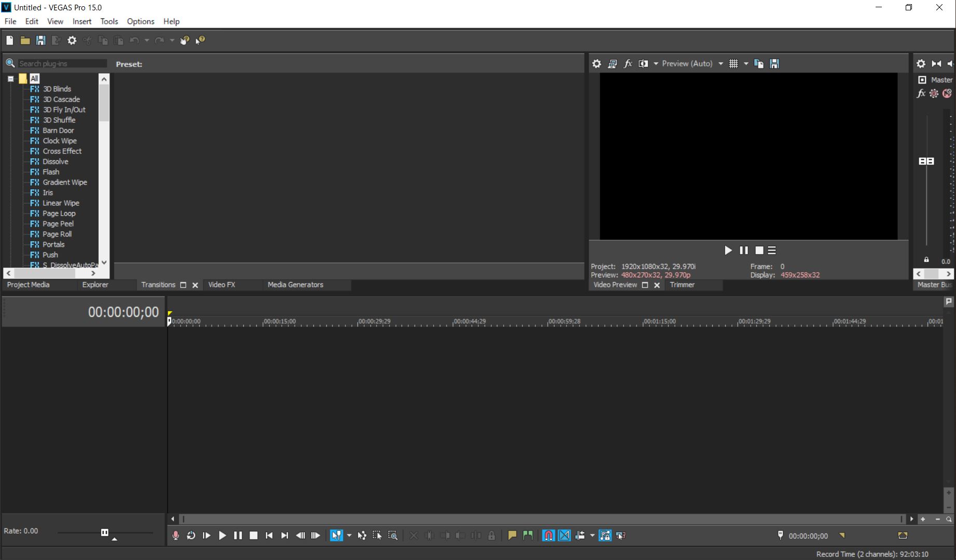Open the overlay grid dropdown arrow
956x560 pixels.
[746, 63]
